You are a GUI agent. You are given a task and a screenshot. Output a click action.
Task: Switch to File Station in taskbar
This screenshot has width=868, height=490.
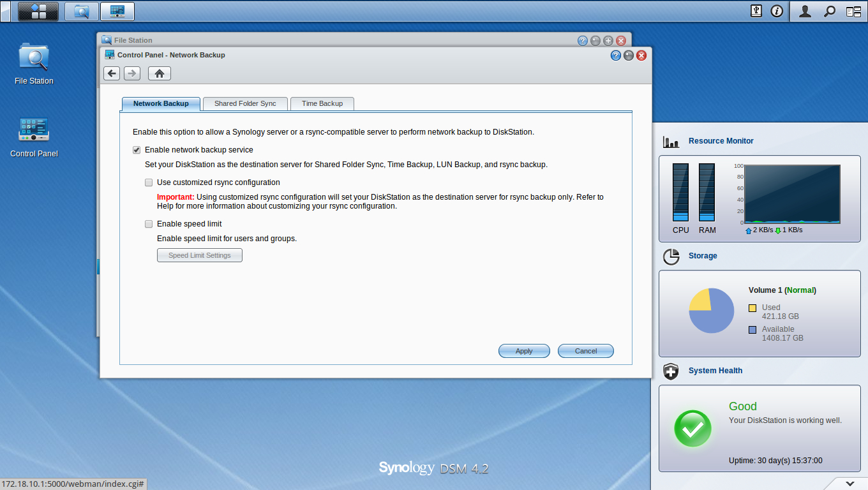coord(82,11)
